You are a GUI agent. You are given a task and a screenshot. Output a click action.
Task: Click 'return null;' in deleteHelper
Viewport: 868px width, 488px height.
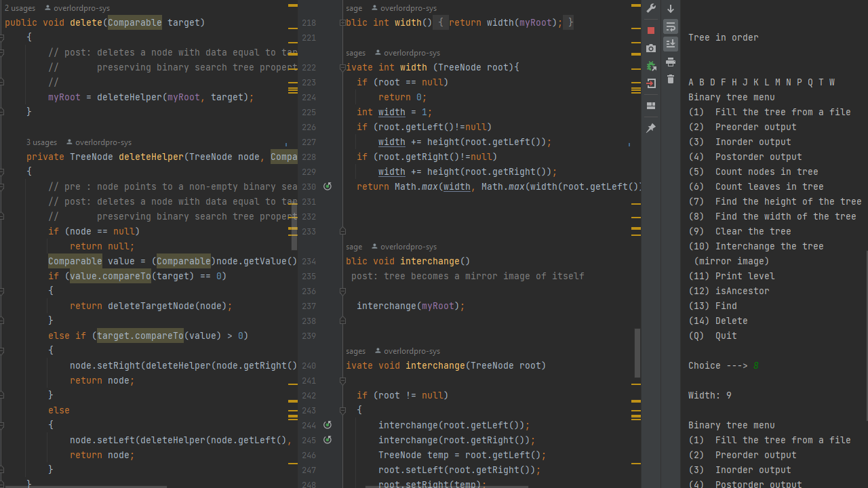[x=102, y=246]
